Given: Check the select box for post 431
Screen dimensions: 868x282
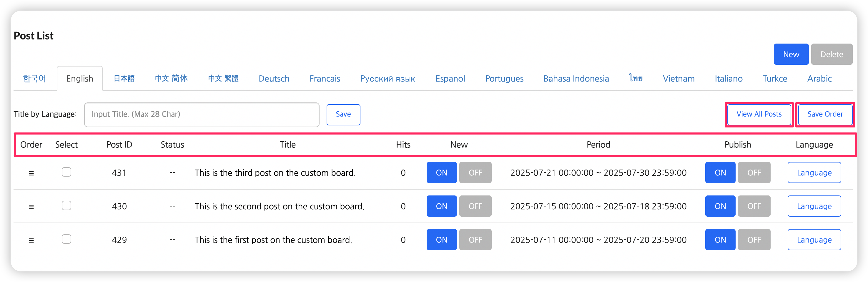Looking at the screenshot, I should [x=66, y=172].
